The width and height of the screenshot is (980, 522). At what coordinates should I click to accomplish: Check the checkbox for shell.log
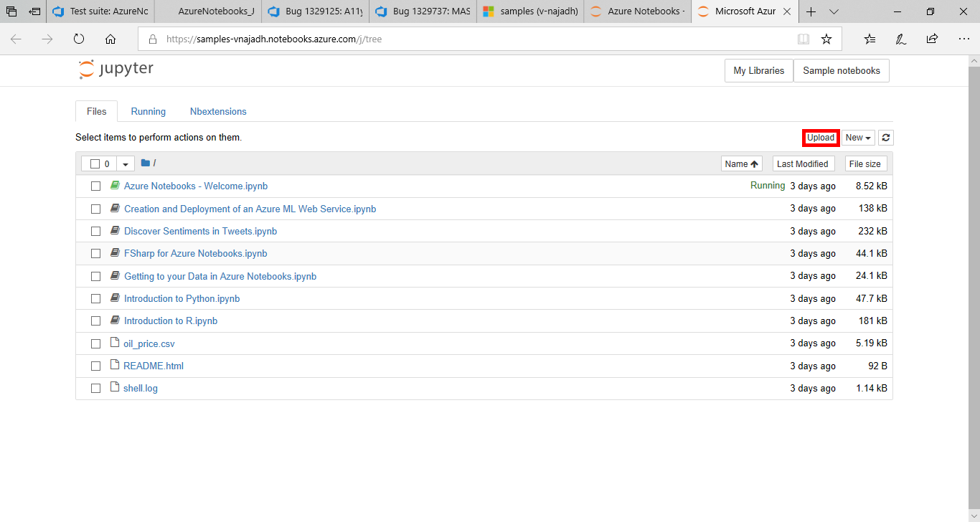click(x=95, y=388)
